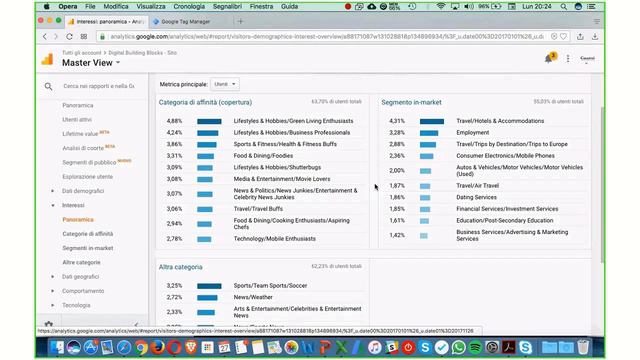Click the browser address bar URL
Image resolution: width=640 pixels, height=360 pixels.
point(327,37)
